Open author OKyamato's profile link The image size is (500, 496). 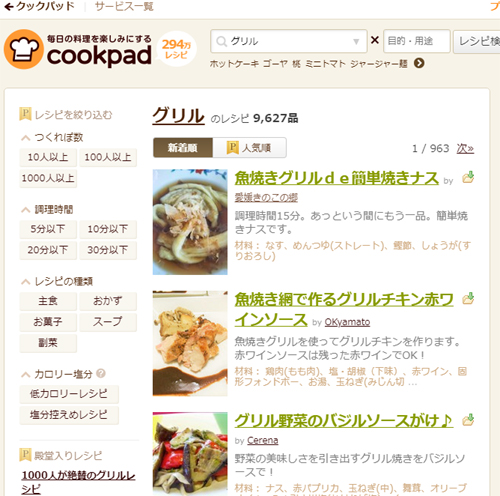click(x=347, y=322)
